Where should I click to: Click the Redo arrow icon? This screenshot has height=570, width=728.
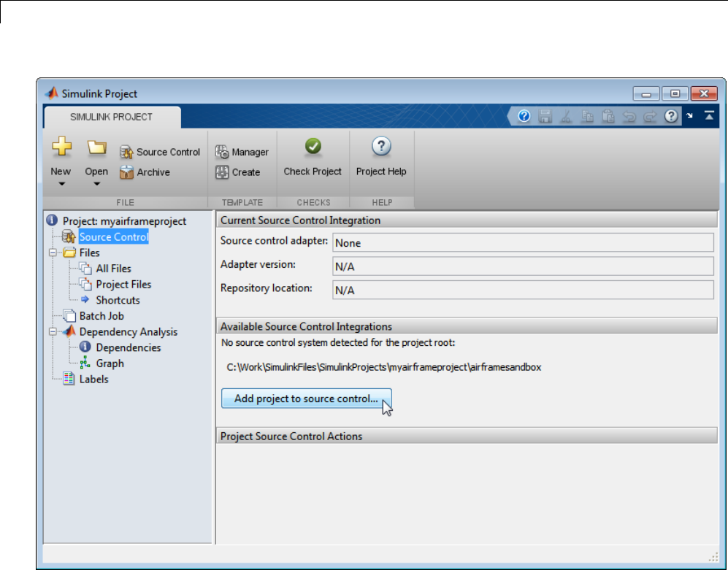650,117
